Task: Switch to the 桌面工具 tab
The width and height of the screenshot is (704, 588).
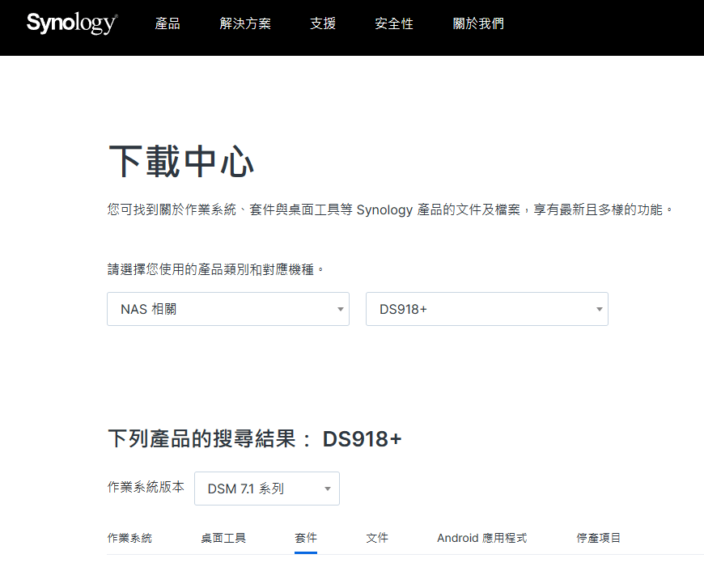Action: pos(223,538)
